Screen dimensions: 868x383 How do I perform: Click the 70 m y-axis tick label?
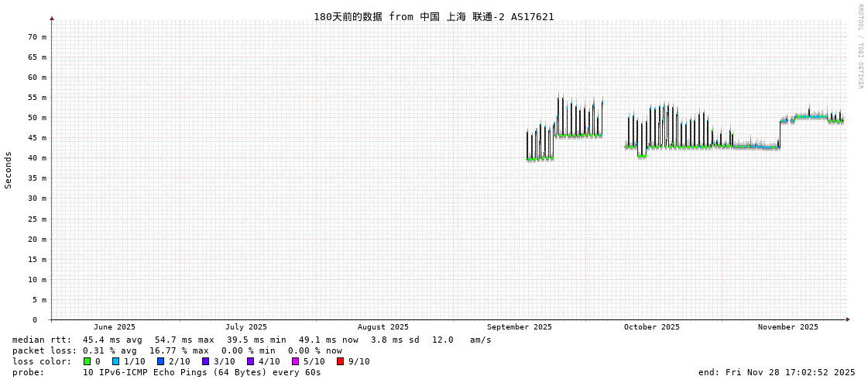37,37
